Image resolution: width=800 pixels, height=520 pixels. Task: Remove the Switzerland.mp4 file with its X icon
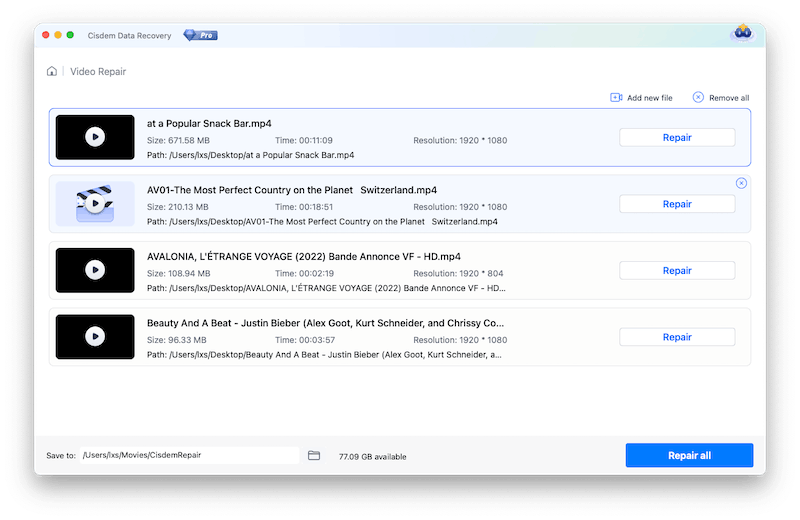[x=741, y=183]
